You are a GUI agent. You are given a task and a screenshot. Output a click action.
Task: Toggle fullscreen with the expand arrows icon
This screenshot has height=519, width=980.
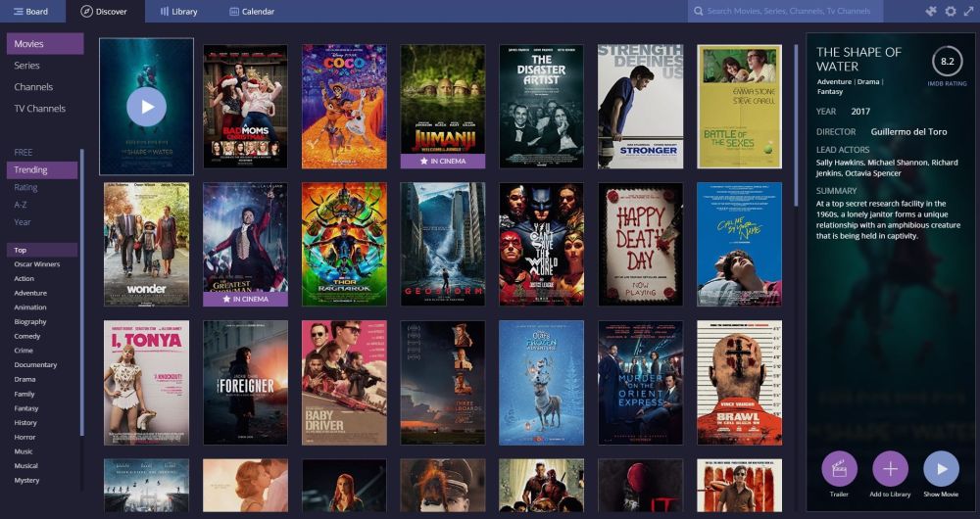pos(969,11)
